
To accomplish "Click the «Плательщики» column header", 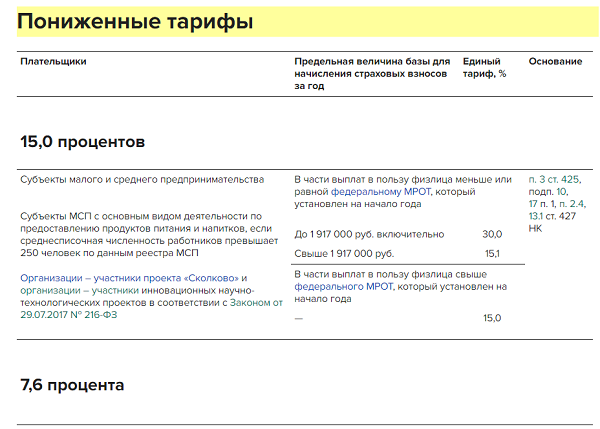I will [x=53, y=62].
